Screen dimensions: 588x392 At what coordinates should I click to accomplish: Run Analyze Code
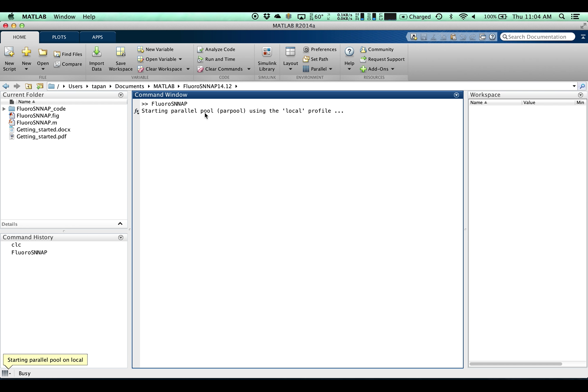pyautogui.click(x=216, y=49)
